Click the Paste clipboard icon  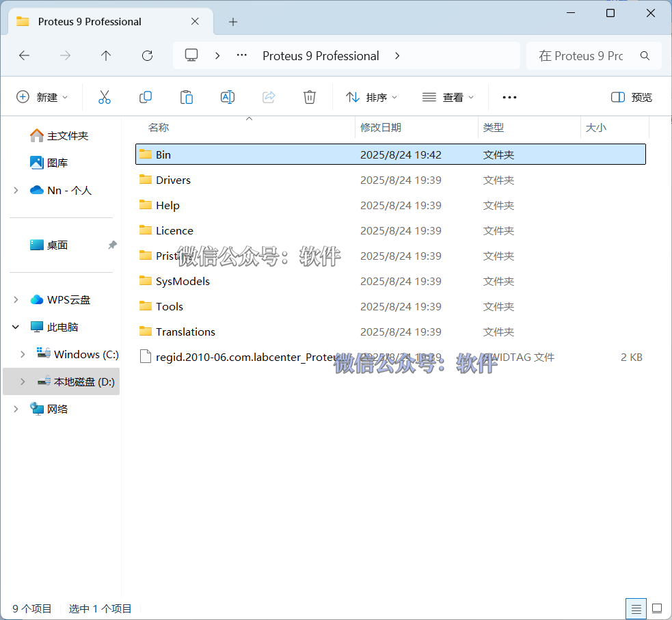pos(187,97)
